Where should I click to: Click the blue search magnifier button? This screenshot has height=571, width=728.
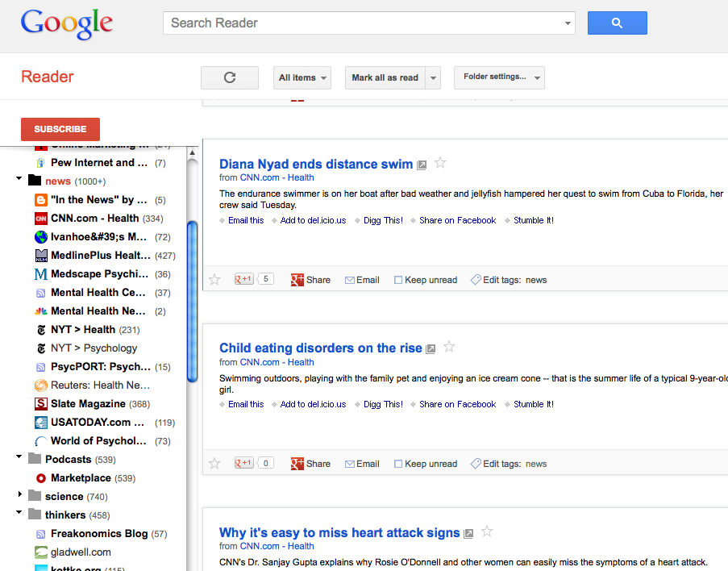click(617, 23)
